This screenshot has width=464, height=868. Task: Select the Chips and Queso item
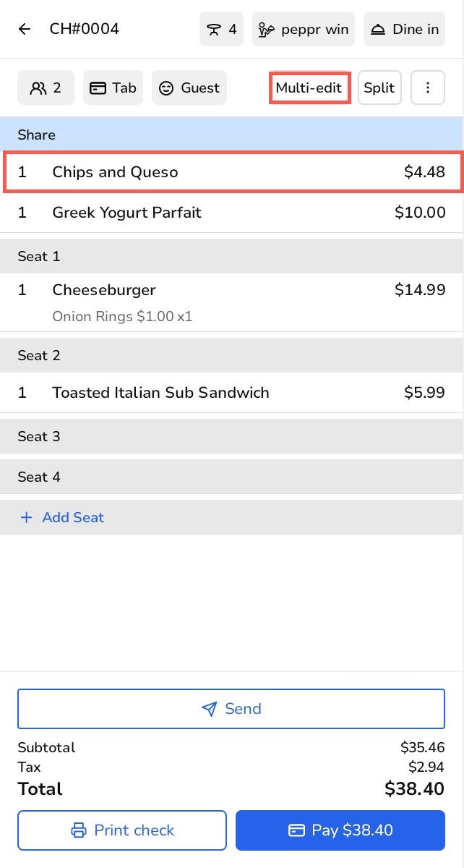point(231,172)
